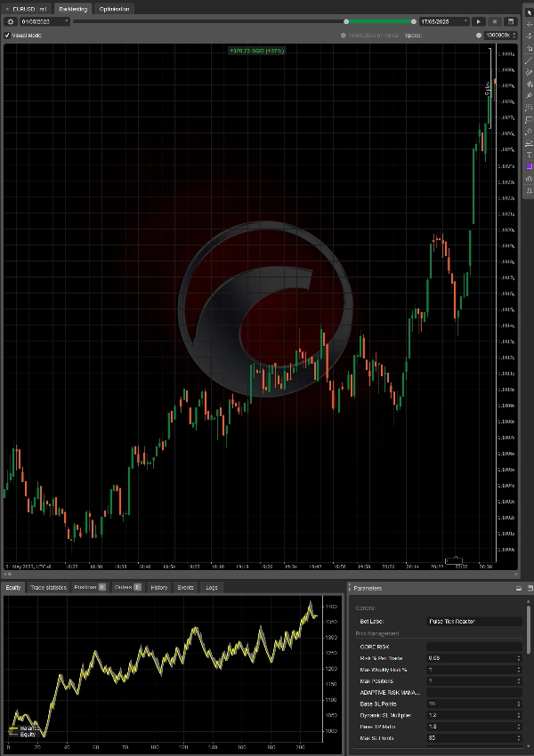Switch to the Optimisation tab

pyautogui.click(x=114, y=9)
